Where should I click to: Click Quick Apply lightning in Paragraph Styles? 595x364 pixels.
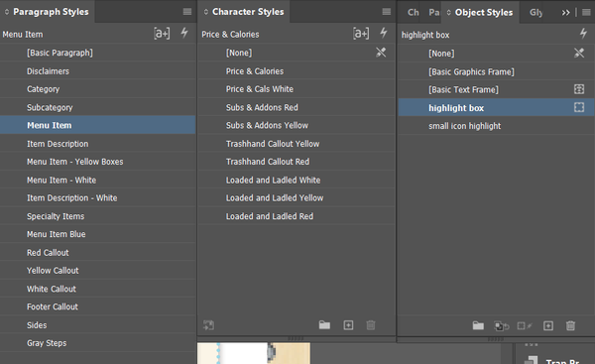pyautogui.click(x=184, y=33)
